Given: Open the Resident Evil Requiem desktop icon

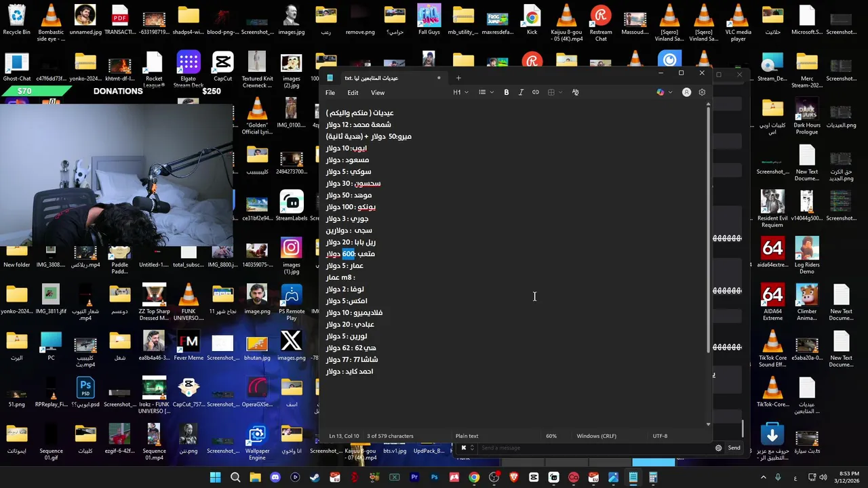Looking at the screenshot, I should (772, 209).
